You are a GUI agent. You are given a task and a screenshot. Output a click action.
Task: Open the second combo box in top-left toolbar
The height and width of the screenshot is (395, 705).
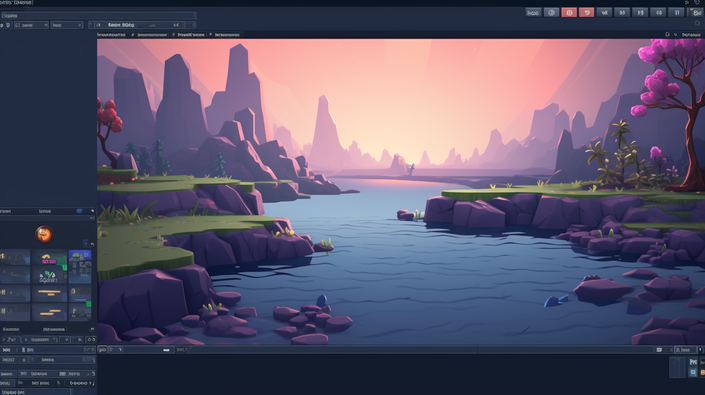67,25
